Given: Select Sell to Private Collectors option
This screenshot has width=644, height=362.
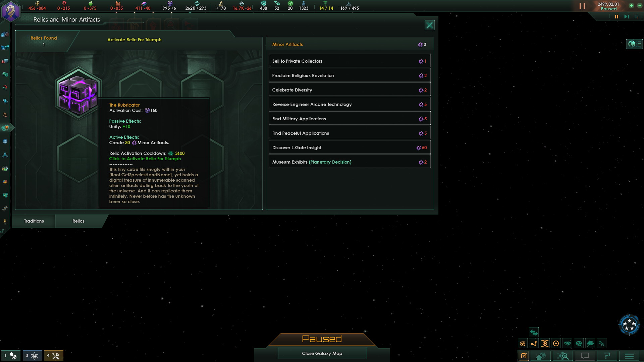Looking at the screenshot, I should [350, 61].
